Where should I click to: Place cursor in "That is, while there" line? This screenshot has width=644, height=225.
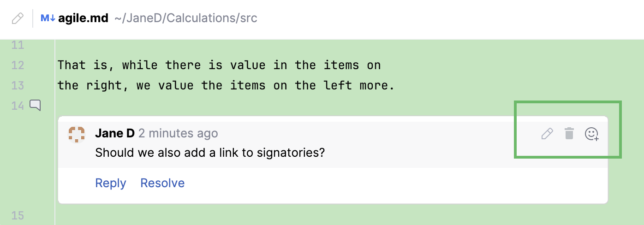pos(219,65)
